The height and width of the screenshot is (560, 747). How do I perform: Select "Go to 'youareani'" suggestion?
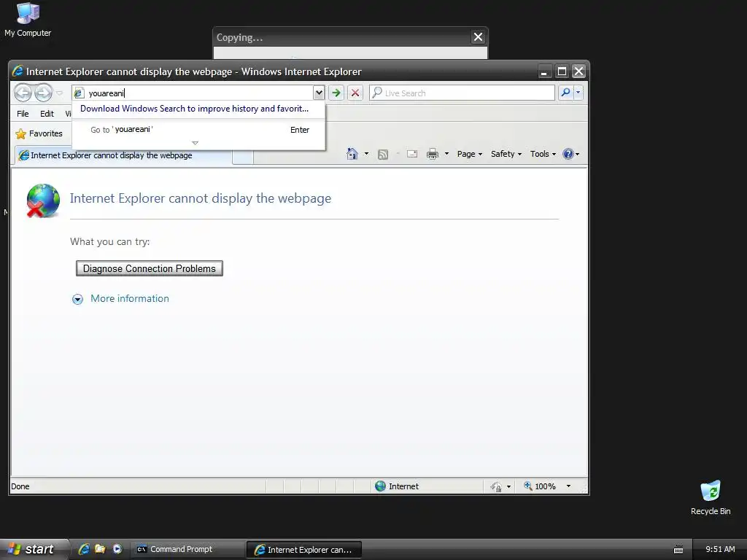198,130
